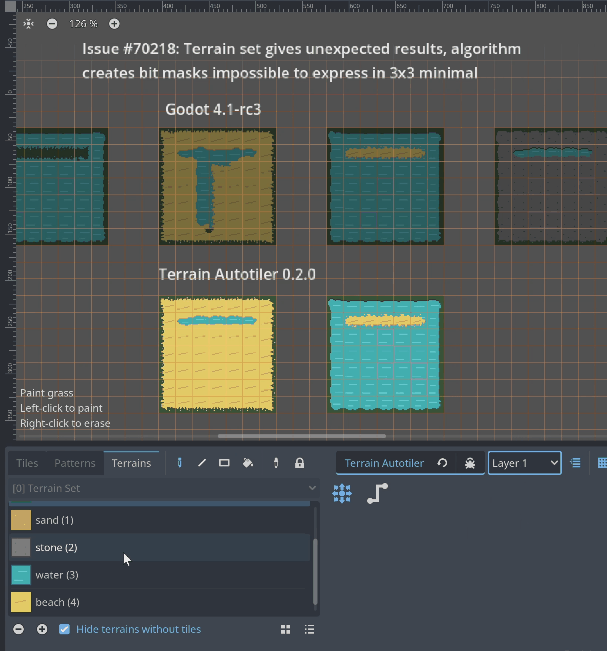Click the Terrain Autotiler 0.2.0 beach patch

(218, 355)
